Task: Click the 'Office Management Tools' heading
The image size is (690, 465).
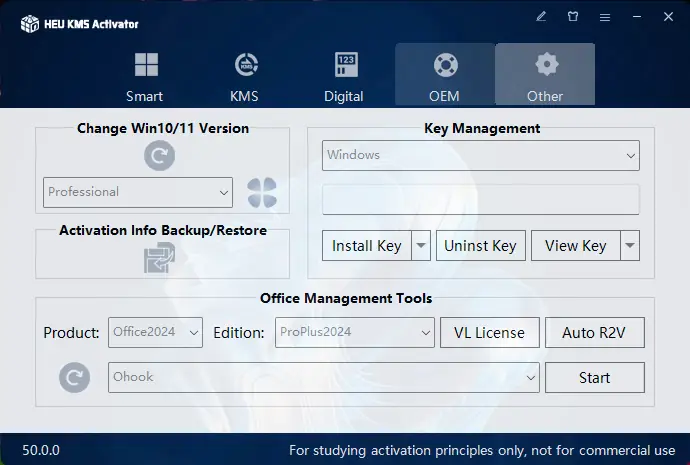Action: pyautogui.click(x=346, y=298)
